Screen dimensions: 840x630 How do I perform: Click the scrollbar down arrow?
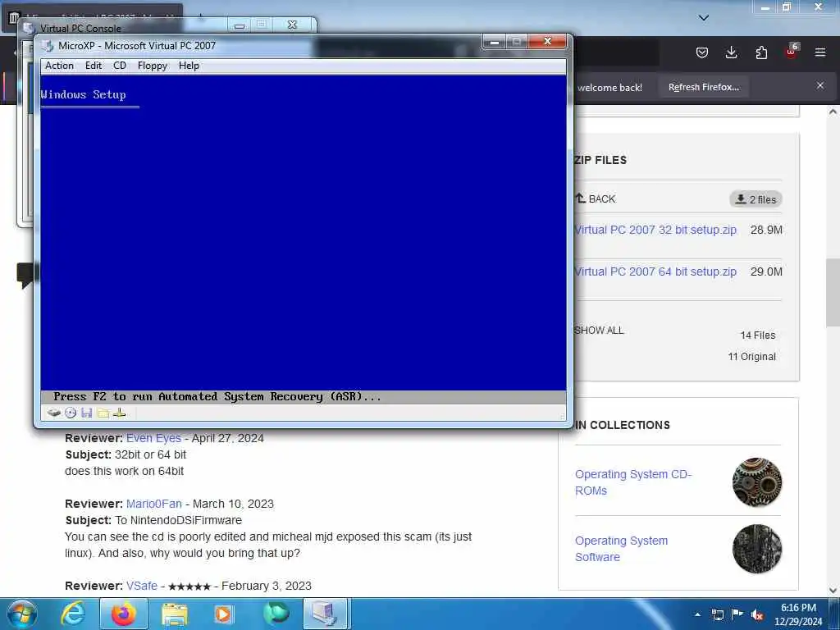coord(833,590)
